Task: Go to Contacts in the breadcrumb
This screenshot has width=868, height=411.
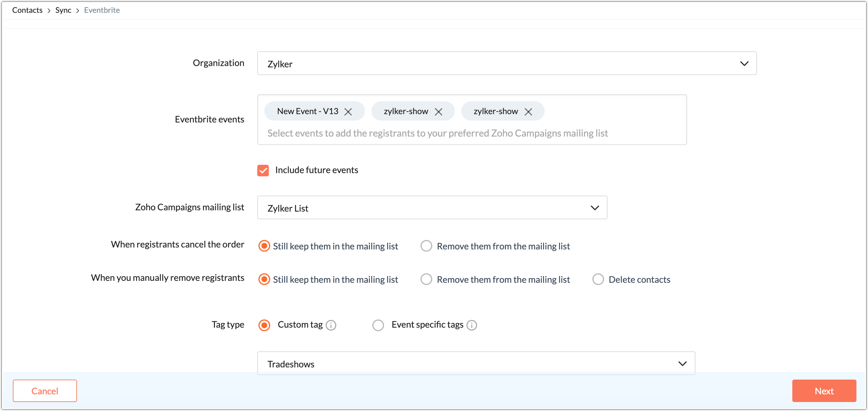Action: pos(27,10)
